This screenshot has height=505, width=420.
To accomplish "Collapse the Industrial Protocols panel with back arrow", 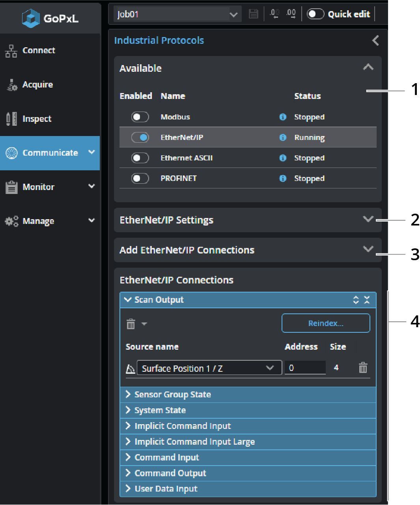I will pyautogui.click(x=375, y=40).
